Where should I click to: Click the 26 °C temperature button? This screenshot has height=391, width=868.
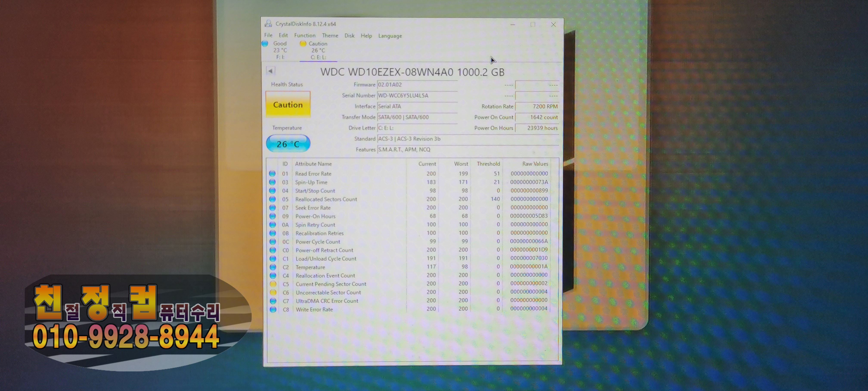pos(288,144)
